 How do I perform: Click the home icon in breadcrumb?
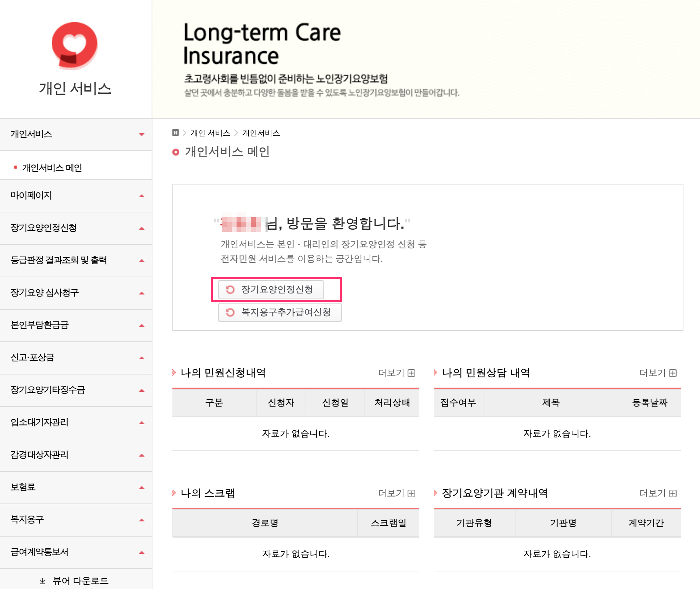(x=176, y=133)
